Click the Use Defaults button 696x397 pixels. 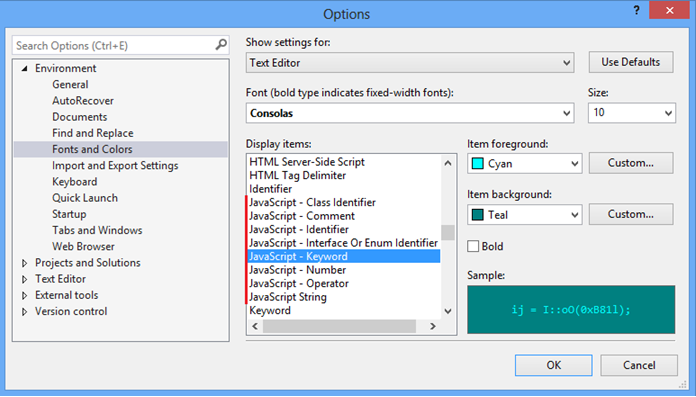click(631, 62)
